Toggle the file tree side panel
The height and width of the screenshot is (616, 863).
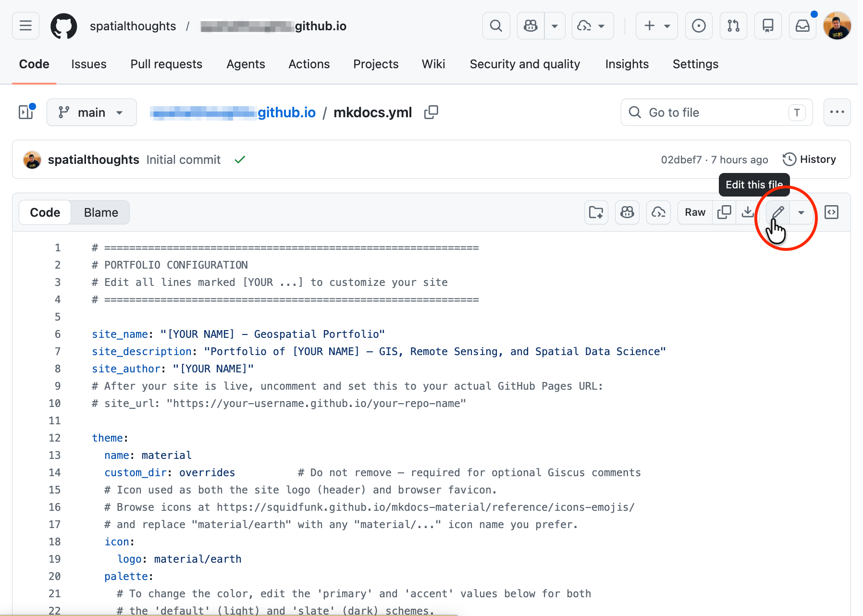pyautogui.click(x=26, y=112)
